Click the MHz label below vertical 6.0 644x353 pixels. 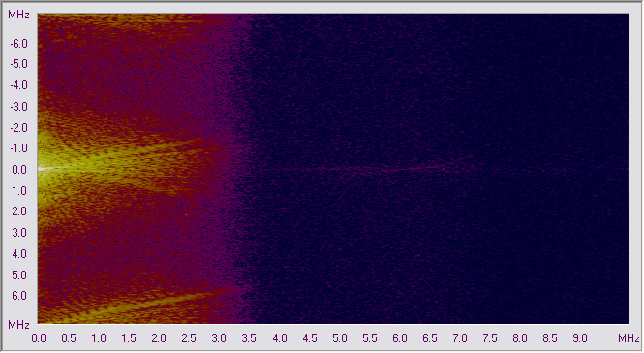pyautogui.click(x=19, y=325)
